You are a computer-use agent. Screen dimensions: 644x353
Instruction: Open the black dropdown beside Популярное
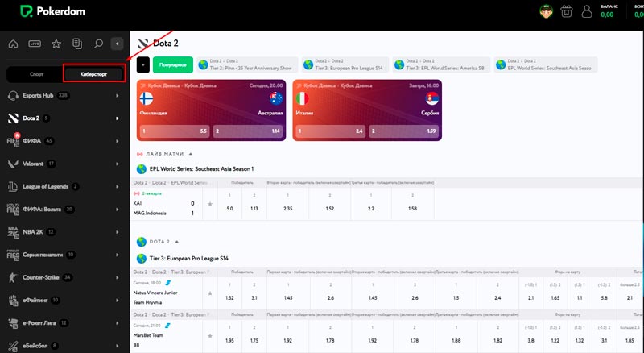143,64
